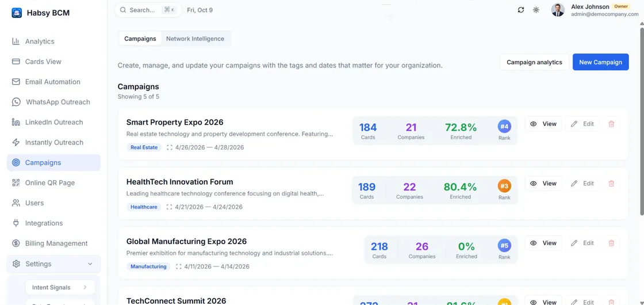Click Global Manufacturing Expo 2026 title
The width and height of the screenshot is (644, 305).
coord(186,241)
